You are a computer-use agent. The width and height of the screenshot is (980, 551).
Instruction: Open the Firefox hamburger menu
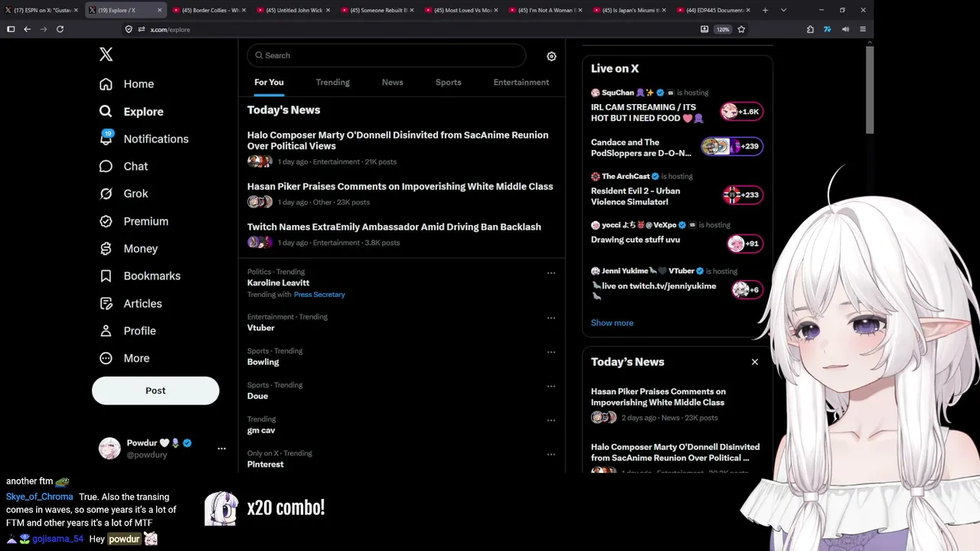pyautogui.click(x=863, y=29)
